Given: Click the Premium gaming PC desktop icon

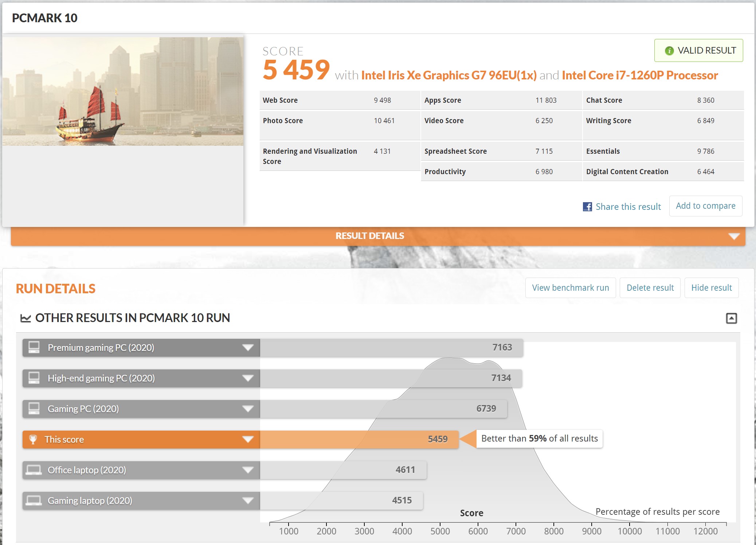Looking at the screenshot, I should click(x=34, y=347).
